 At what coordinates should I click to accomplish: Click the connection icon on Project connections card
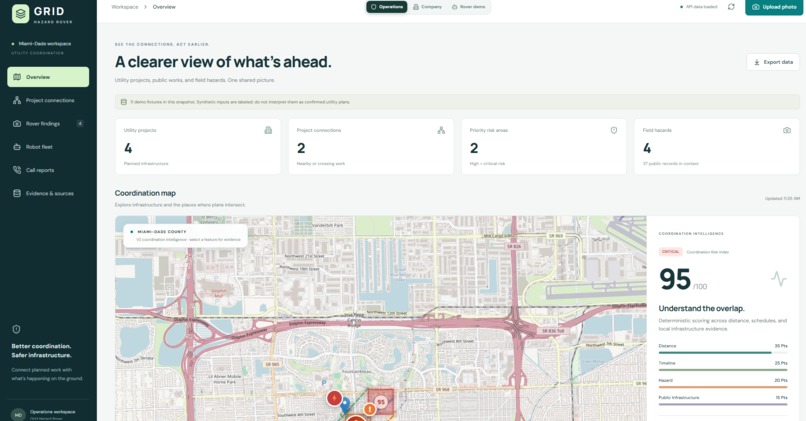pos(441,131)
